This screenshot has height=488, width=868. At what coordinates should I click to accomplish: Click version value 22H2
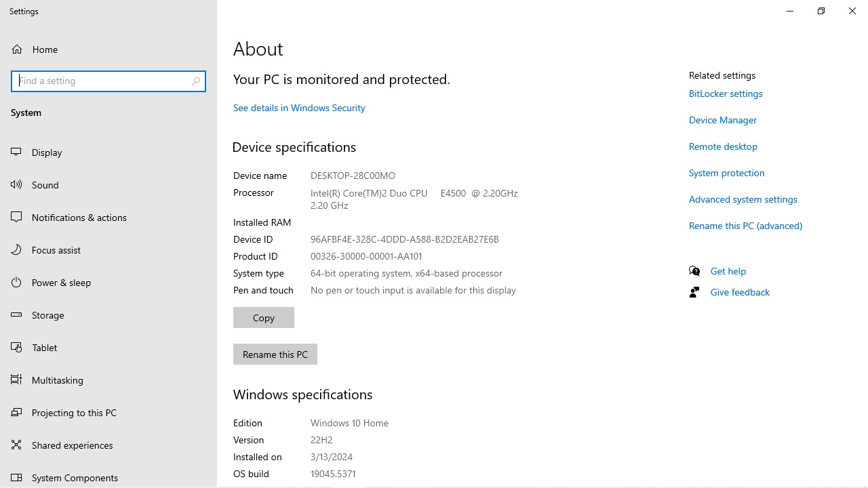321,440
